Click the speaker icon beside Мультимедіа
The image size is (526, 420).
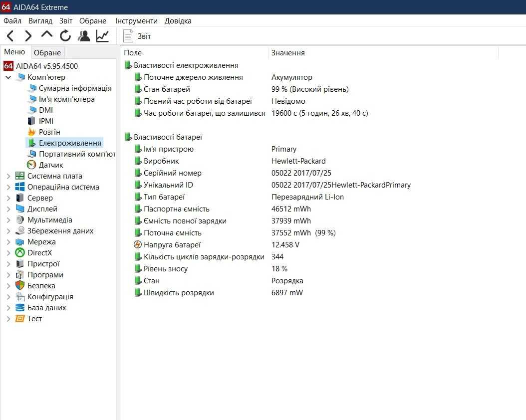[x=20, y=220]
